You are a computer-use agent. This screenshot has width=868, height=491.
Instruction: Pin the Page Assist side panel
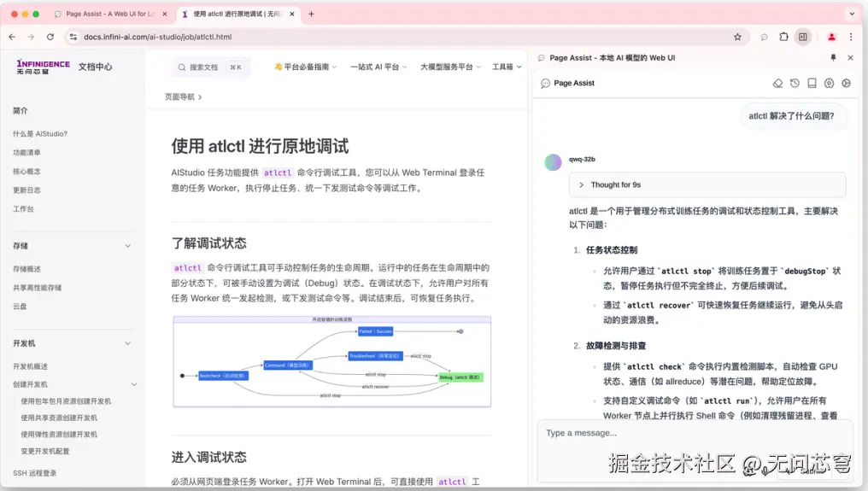coord(833,57)
